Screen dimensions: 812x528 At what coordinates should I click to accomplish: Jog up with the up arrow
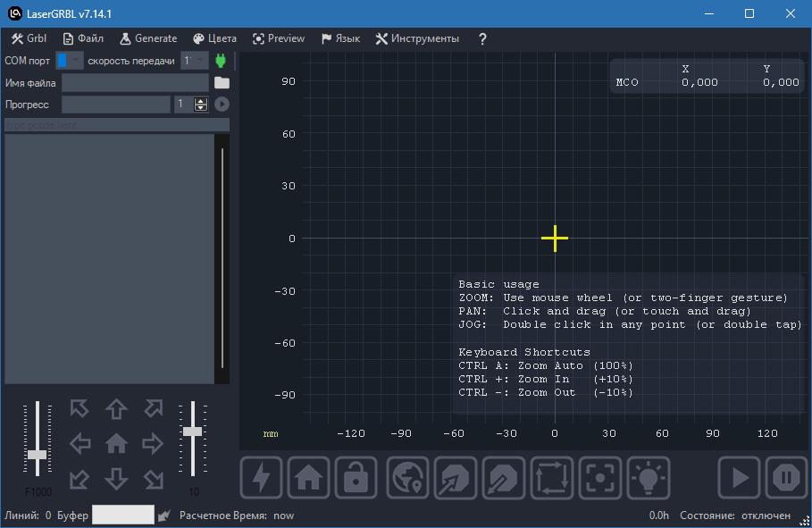(x=116, y=409)
